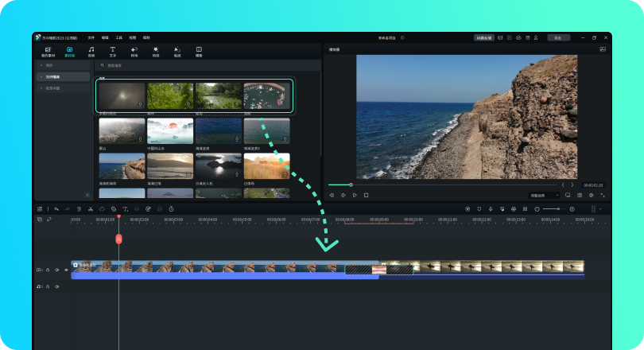
Task: Open the Effects (特效) tab
Action: pyautogui.click(x=156, y=52)
